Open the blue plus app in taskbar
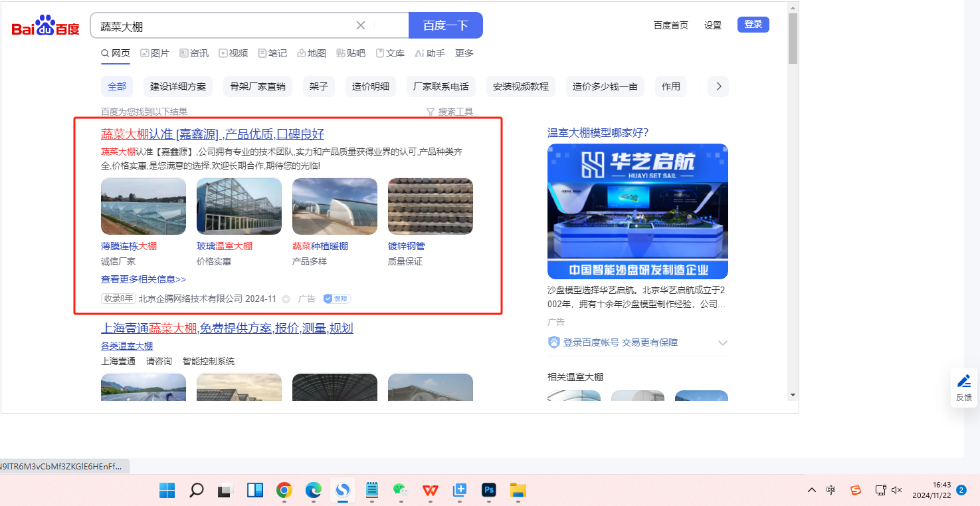Viewport: 980px width, 506px height. [x=460, y=491]
